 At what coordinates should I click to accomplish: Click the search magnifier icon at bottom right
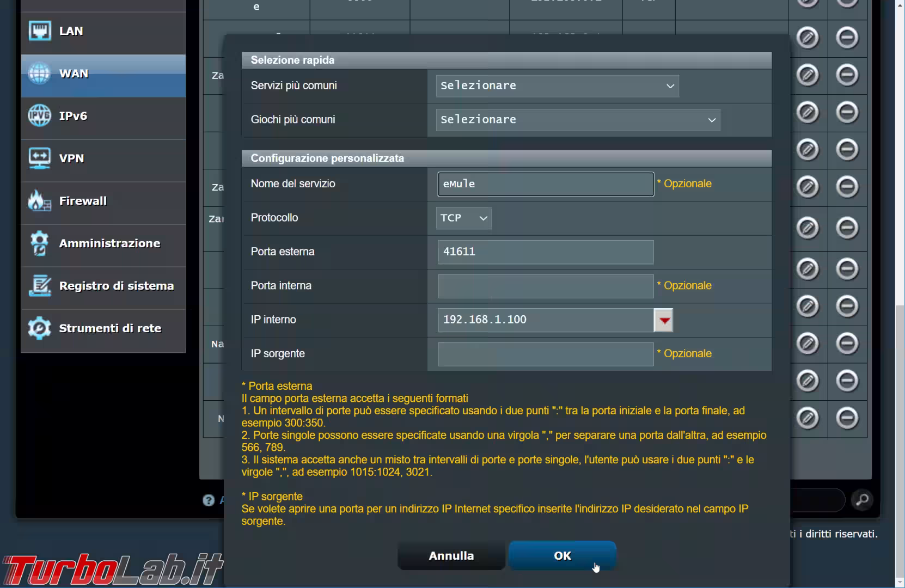pyautogui.click(x=862, y=500)
